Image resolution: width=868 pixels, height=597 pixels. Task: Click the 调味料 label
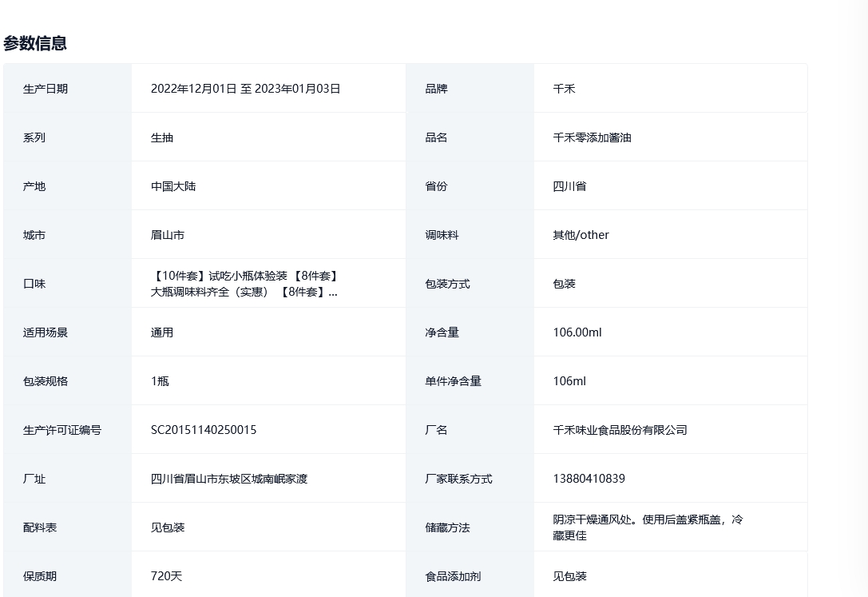tap(442, 235)
